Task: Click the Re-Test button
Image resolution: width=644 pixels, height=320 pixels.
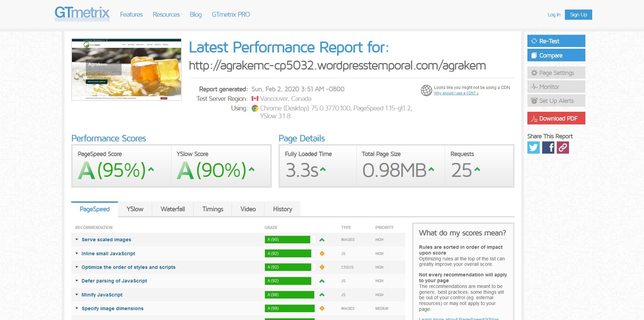Action: click(556, 41)
